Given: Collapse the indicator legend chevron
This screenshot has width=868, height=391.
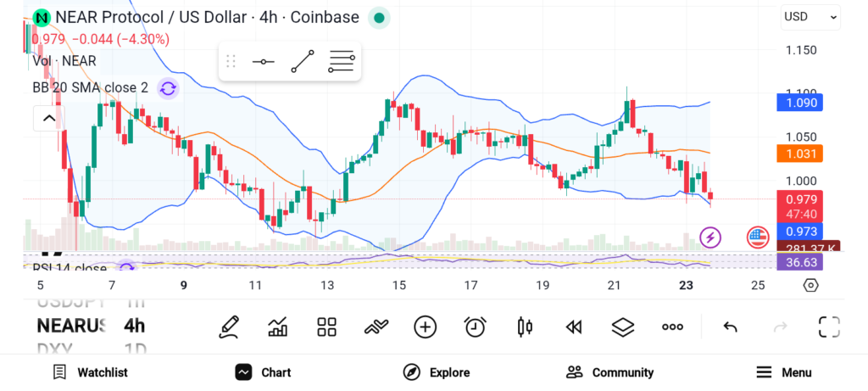Looking at the screenshot, I should click(x=47, y=119).
